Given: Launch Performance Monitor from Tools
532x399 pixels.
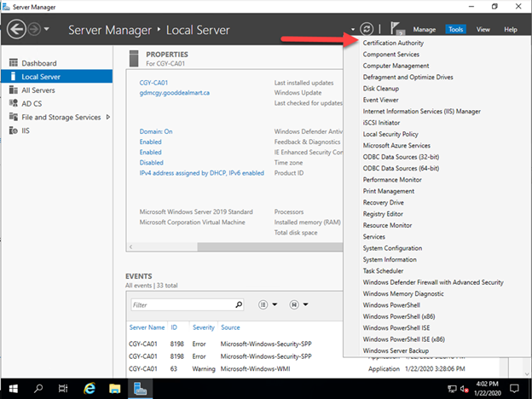Looking at the screenshot, I should click(392, 180).
